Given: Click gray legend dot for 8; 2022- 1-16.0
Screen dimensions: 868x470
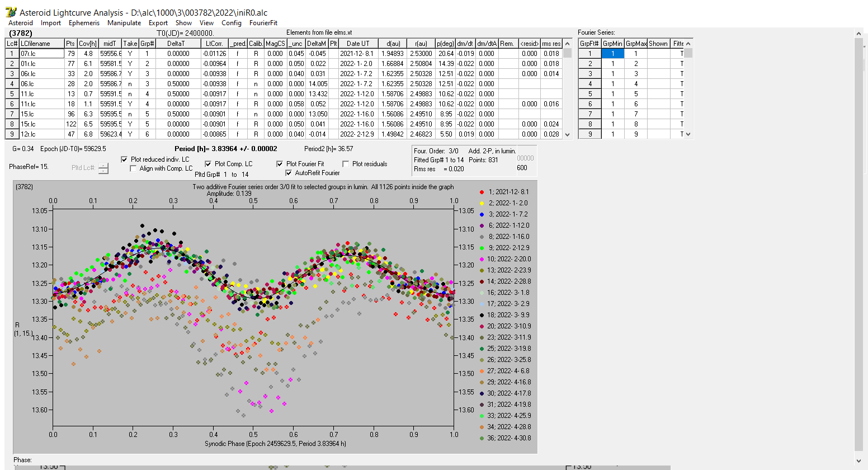Looking at the screenshot, I should 482,237.
